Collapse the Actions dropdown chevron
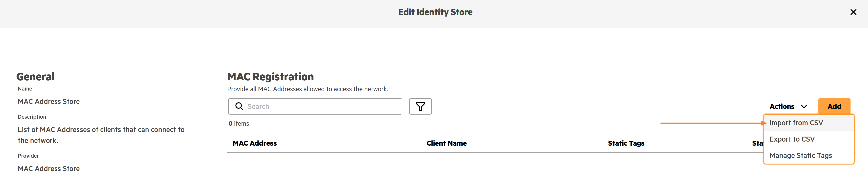Viewport: 868px width, 189px height. click(804, 106)
